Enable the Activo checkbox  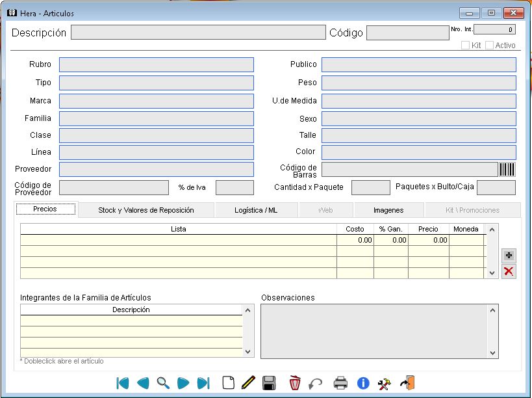489,46
